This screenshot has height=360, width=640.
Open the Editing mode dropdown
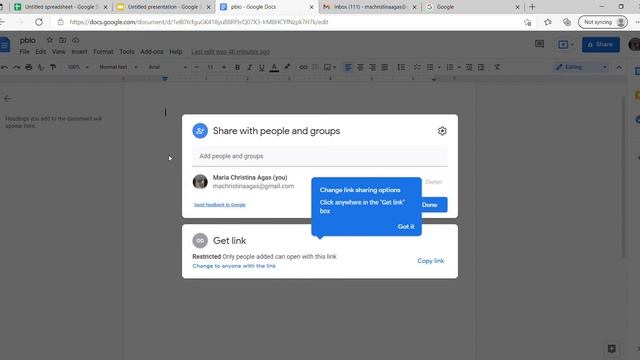(581, 67)
